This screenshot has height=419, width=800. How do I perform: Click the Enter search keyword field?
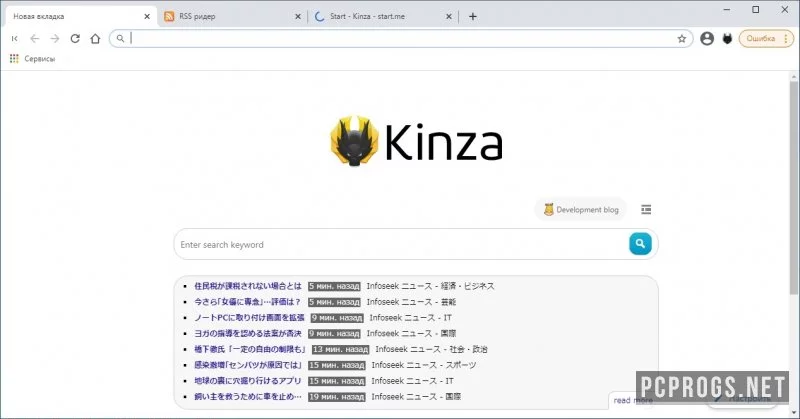coord(401,244)
